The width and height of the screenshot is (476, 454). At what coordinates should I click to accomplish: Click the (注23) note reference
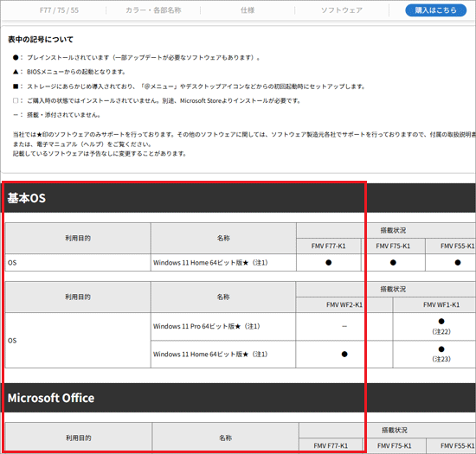(441, 359)
